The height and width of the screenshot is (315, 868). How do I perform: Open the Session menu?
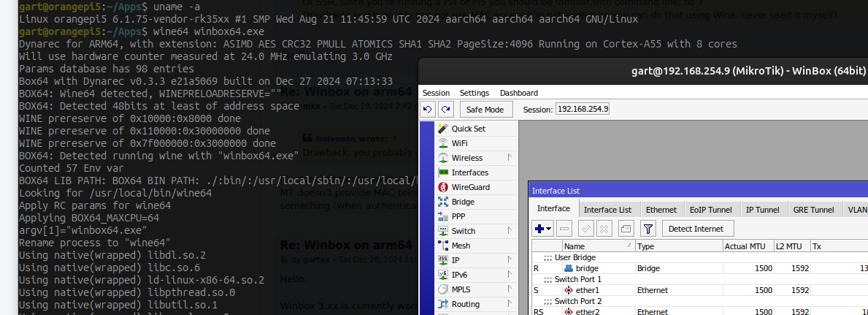(437, 93)
